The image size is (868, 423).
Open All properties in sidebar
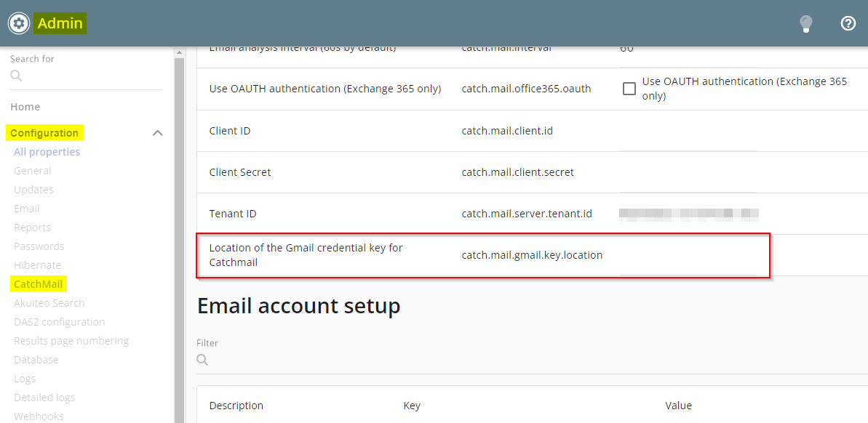pos(47,152)
